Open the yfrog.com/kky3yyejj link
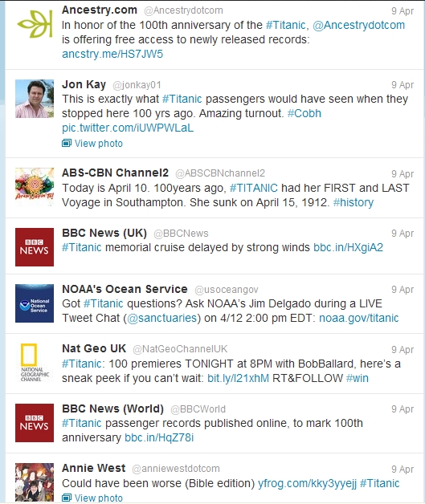 307,483
